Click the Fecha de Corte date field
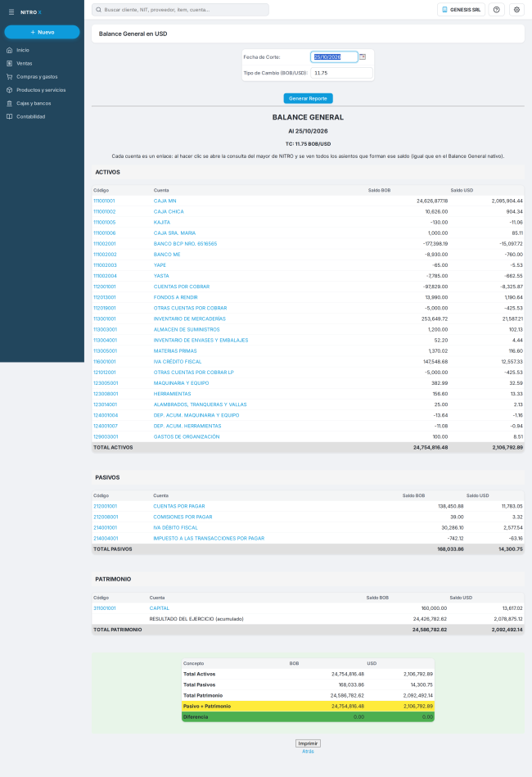 (x=334, y=57)
